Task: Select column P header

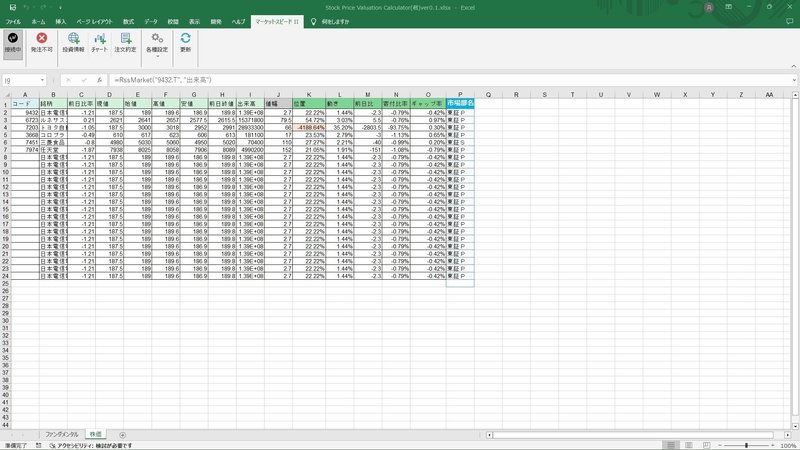Action: coord(460,95)
